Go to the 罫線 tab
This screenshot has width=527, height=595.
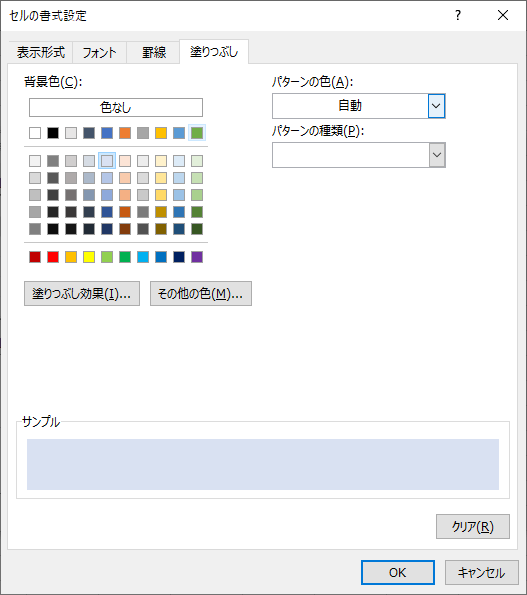(x=154, y=52)
